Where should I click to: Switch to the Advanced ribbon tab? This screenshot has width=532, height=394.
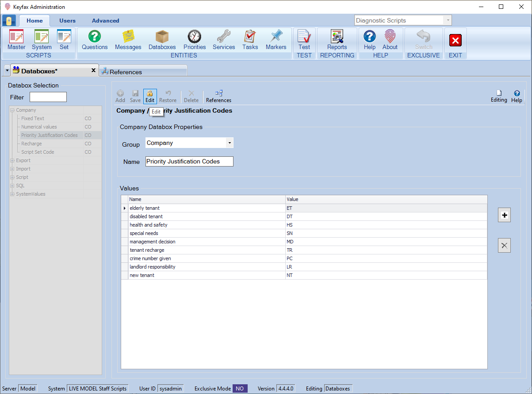(105, 21)
